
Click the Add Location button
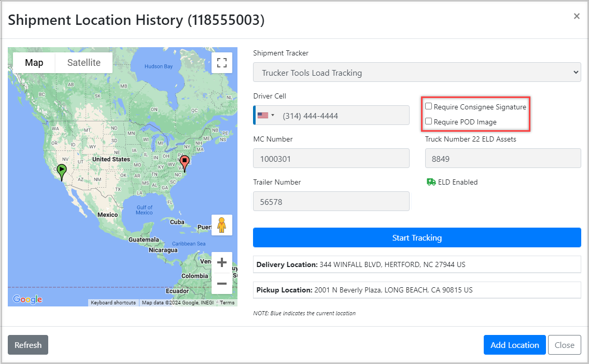514,345
